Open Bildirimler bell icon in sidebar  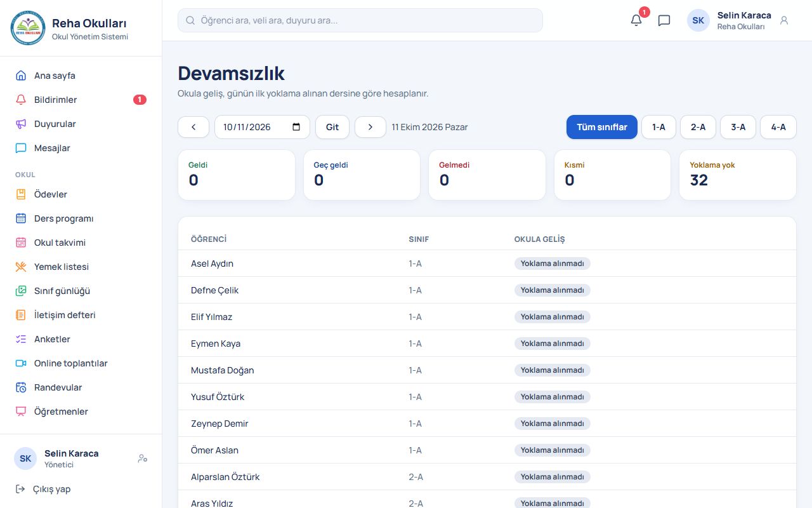tap(21, 100)
